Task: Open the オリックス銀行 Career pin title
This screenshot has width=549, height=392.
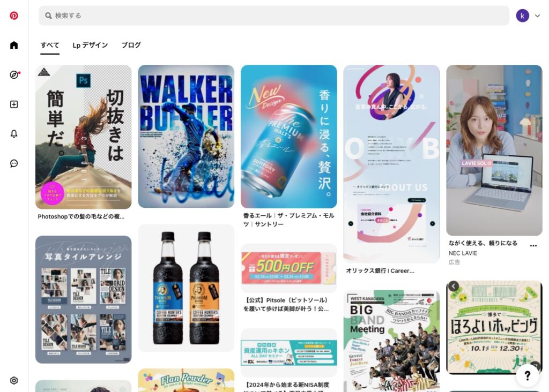Action: (380, 270)
